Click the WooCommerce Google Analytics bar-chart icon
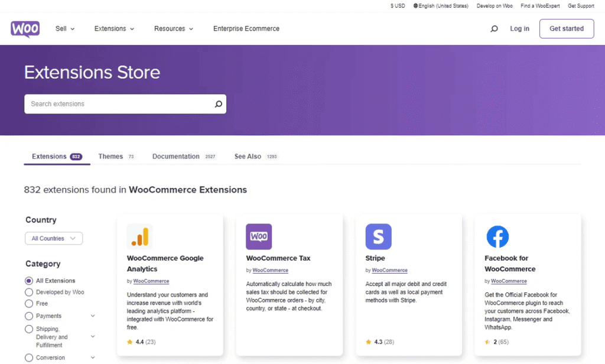 click(140, 236)
